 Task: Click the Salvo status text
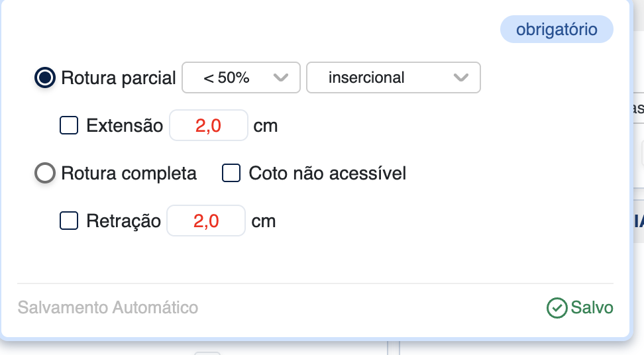pyautogui.click(x=592, y=308)
